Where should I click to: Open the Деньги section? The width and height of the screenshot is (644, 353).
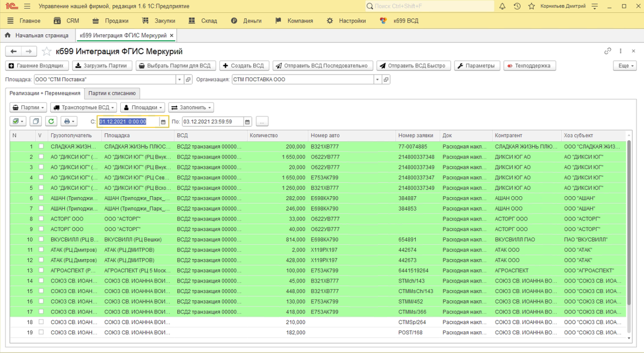coord(246,21)
